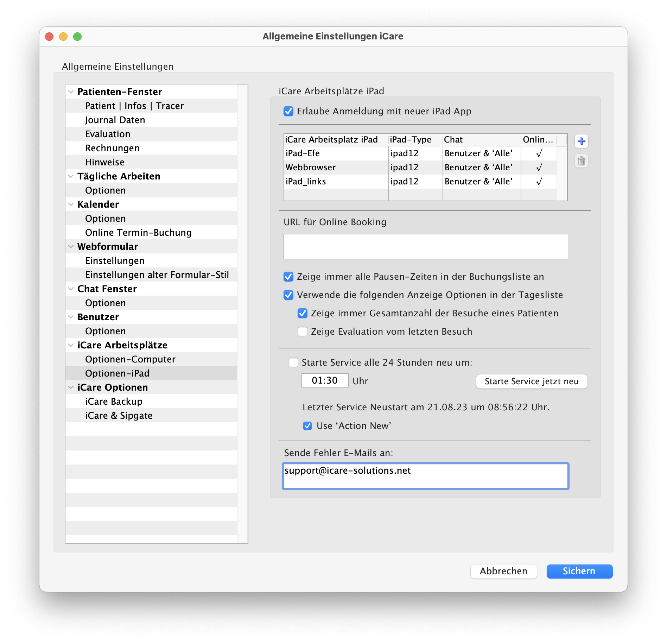Viewport: 667px width, 644px height.
Task: Collapse the iCare Optionen group
Action: pos(71,387)
